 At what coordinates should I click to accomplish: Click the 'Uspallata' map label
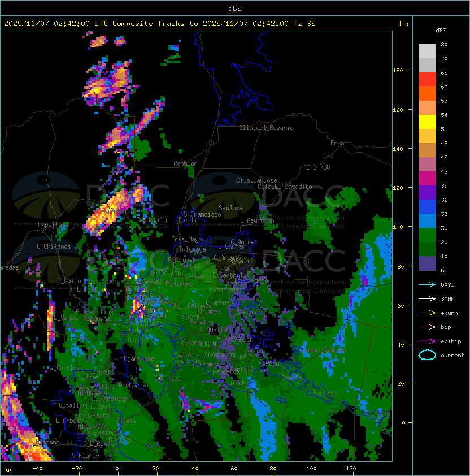54,225
